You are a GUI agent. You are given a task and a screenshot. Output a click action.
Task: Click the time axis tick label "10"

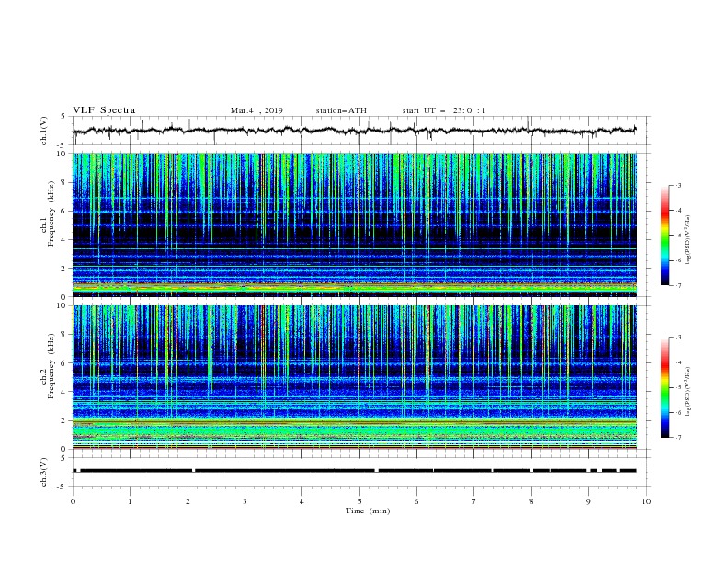click(x=646, y=501)
